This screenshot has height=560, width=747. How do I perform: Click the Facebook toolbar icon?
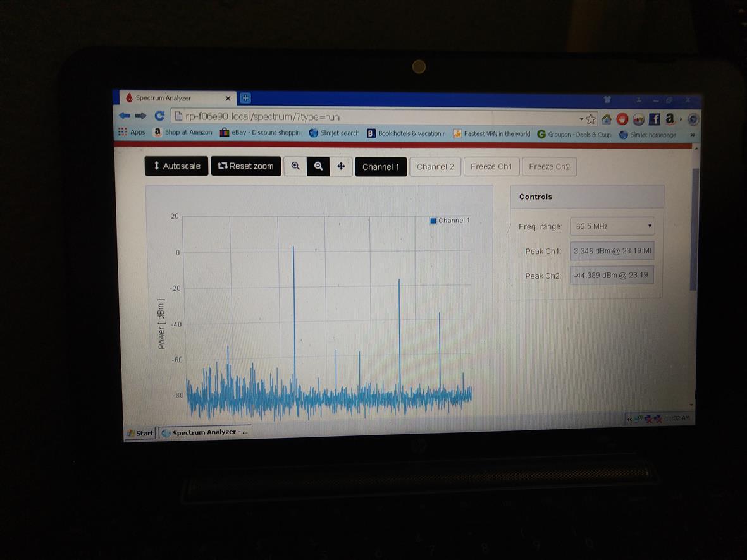click(654, 119)
